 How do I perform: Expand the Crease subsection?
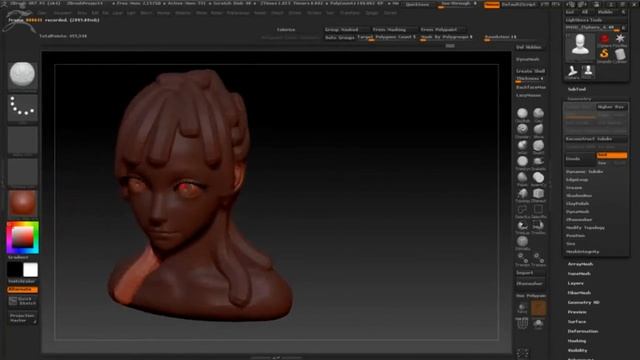[574, 187]
